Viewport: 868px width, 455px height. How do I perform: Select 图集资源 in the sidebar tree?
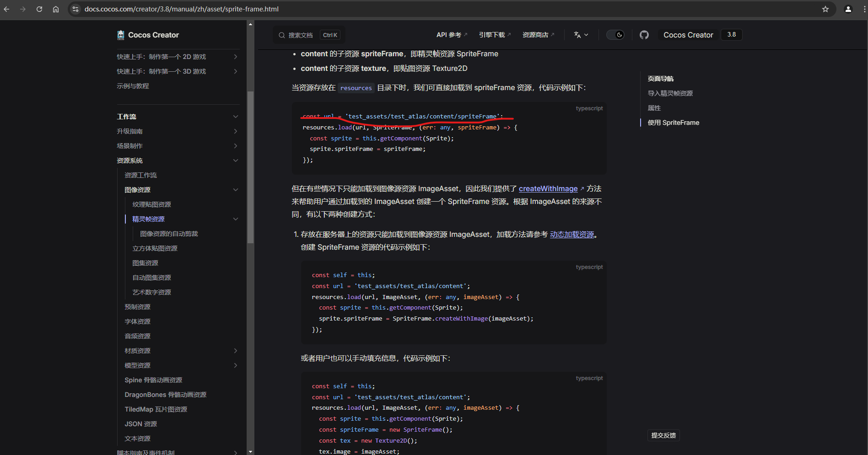pyautogui.click(x=145, y=263)
